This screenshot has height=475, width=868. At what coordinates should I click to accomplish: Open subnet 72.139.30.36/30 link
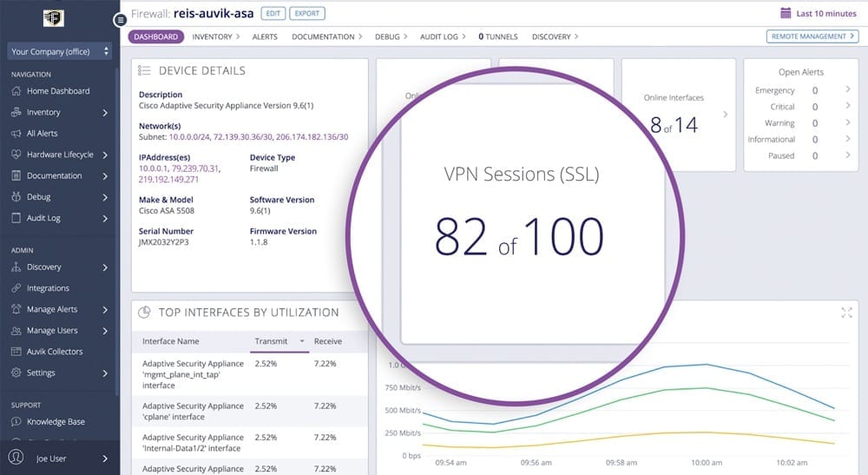242,136
